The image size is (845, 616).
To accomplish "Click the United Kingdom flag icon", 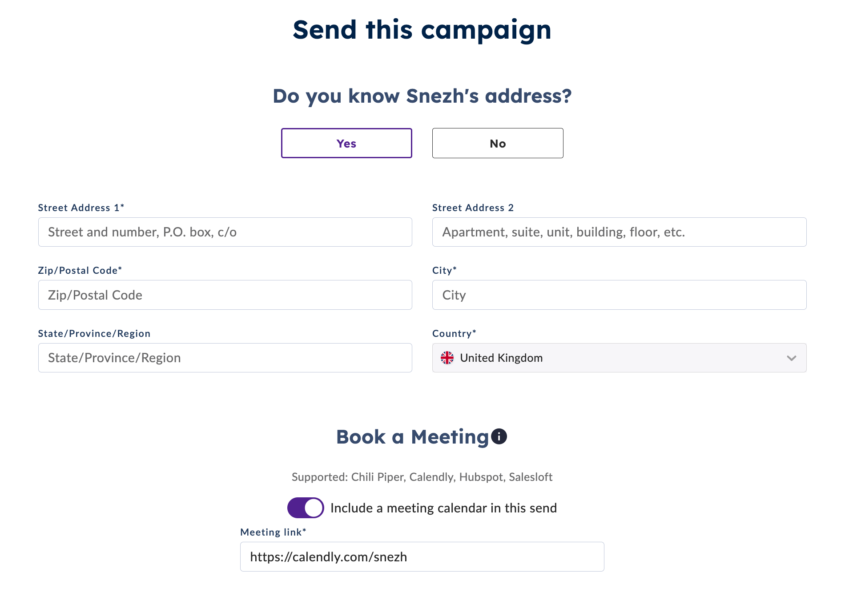I will 447,358.
